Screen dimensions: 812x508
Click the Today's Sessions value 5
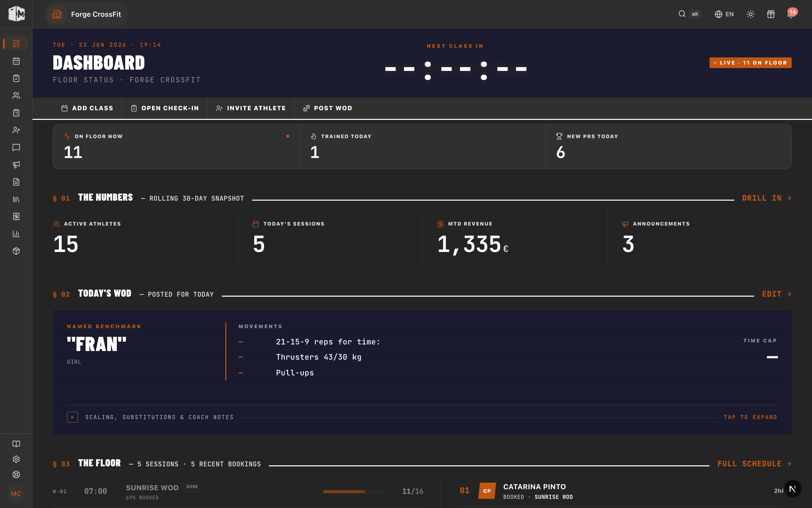(259, 244)
